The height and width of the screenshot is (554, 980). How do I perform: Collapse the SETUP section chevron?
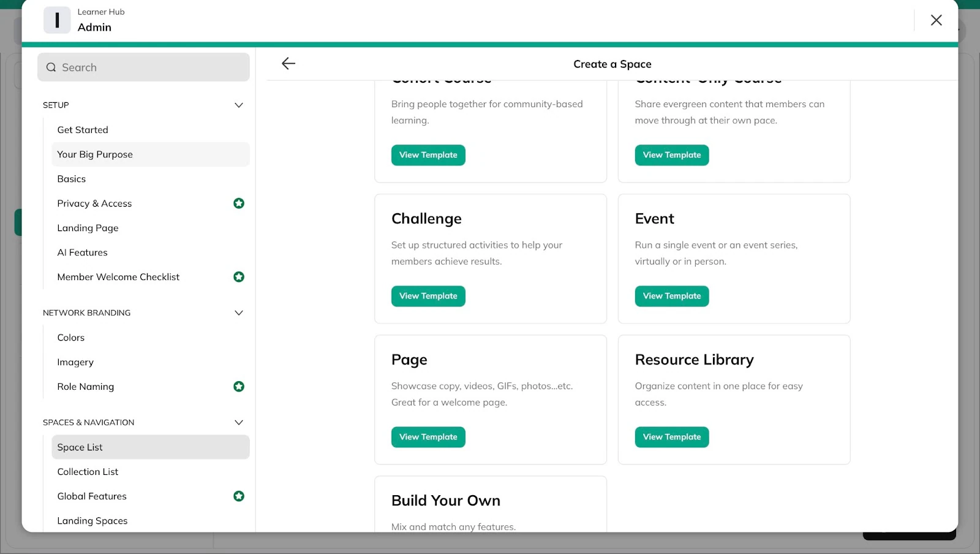point(239,105)
